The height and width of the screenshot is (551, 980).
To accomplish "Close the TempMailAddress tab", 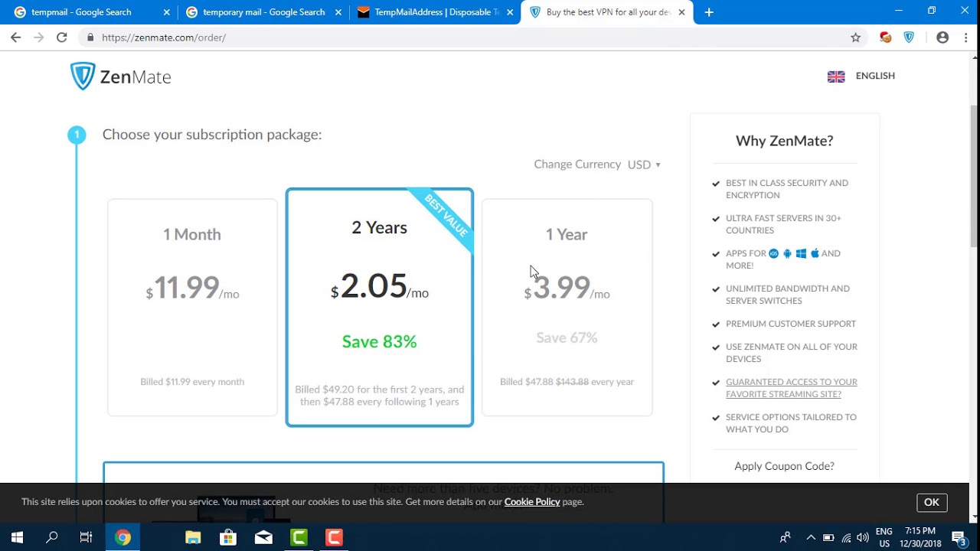I will 510,12.
